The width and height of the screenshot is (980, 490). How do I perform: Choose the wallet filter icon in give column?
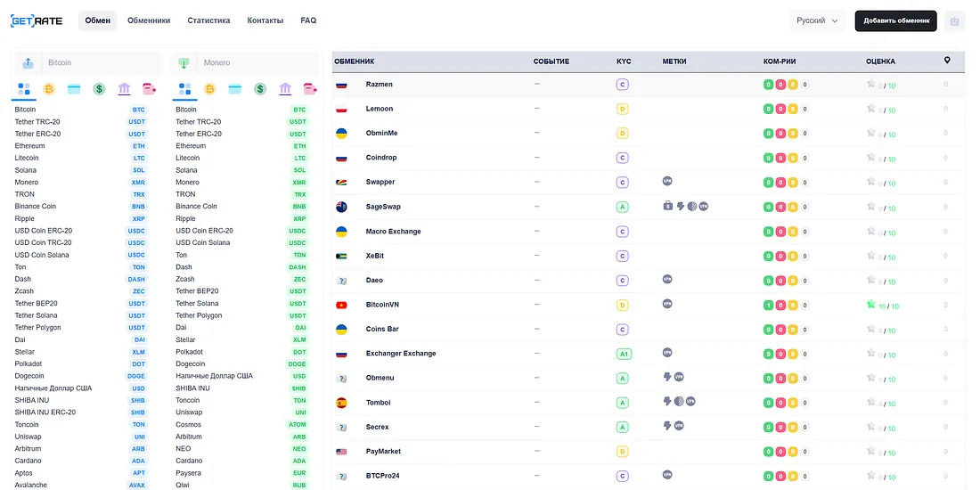(x=149, y=89)
